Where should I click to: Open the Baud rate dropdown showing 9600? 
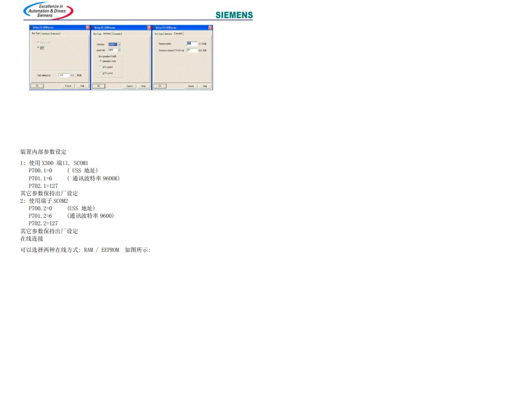(114, 50)
